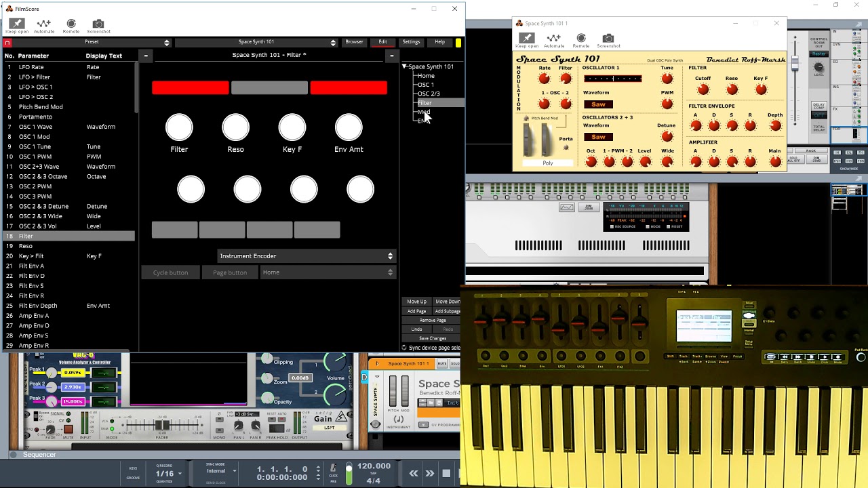Open Oscillators 2+3 Saw waveform selector
This screenshot has width=868, height=488.
[x=598, y=137]
